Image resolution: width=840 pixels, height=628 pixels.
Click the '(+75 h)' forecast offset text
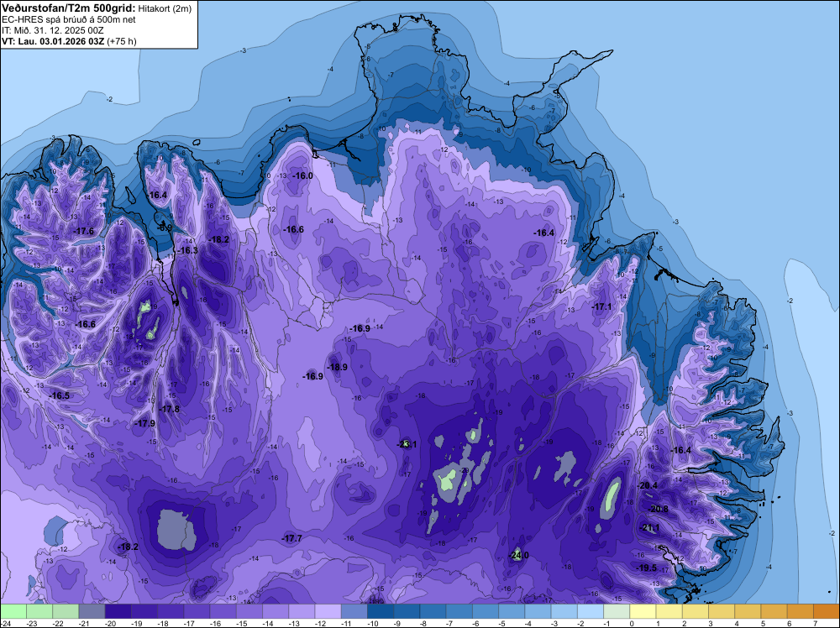[122, 41]
